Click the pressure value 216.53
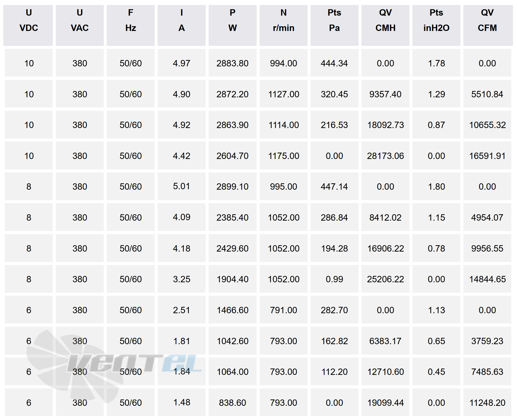The height and width of the screenshot is (420, 517). point(334,125)
